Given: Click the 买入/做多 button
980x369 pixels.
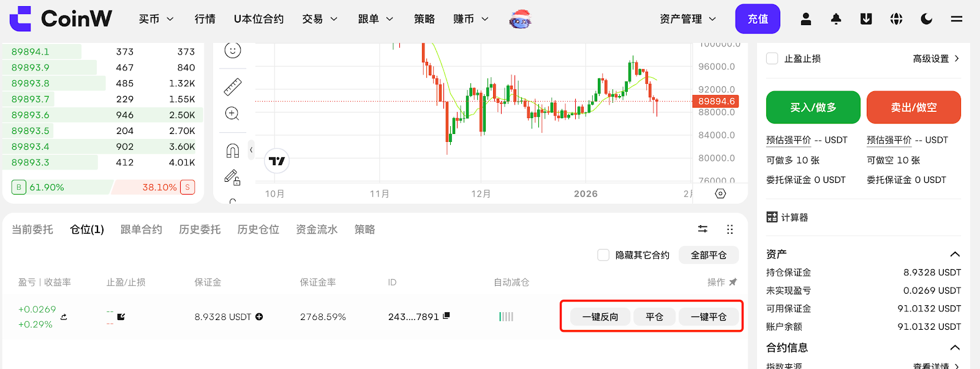Looking at the screenshot, I should [x=813, y=108].
